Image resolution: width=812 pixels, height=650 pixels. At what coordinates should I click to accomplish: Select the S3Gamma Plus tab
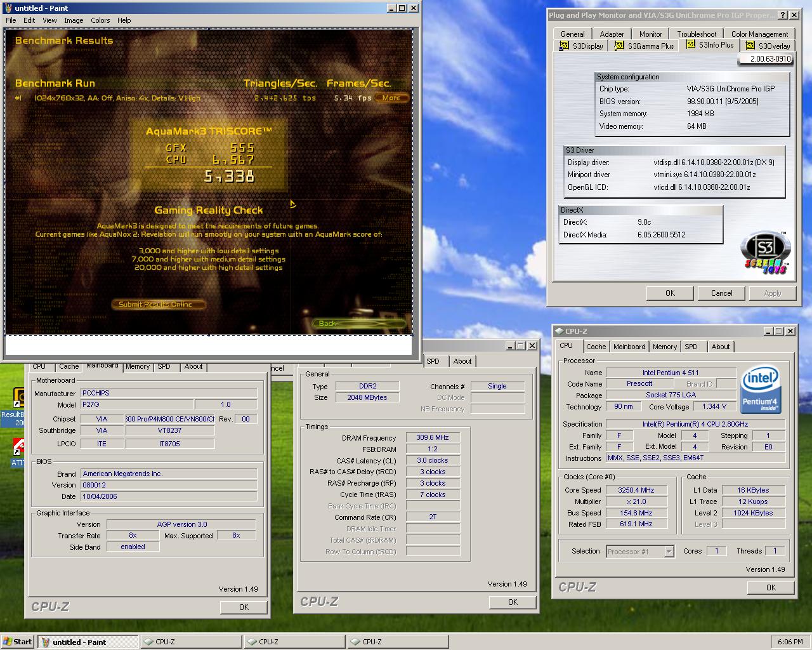point(644,46)
